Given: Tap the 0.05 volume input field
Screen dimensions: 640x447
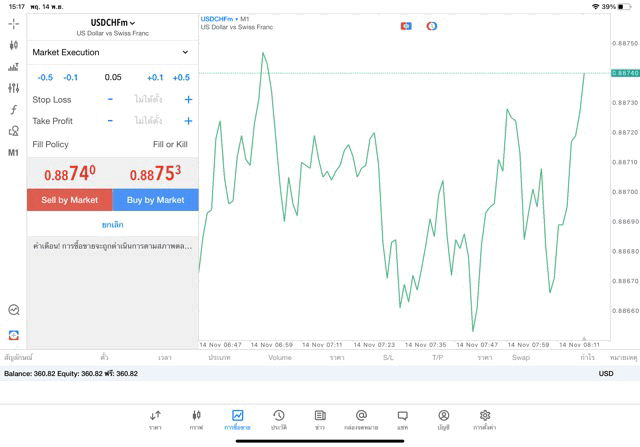Looking at the screenshot, I should tap(112, 77).
